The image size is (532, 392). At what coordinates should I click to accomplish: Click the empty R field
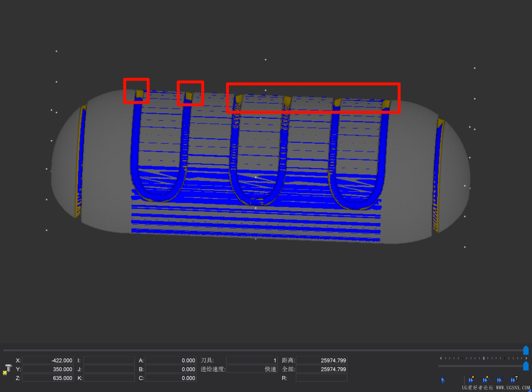tap(321, 378)
